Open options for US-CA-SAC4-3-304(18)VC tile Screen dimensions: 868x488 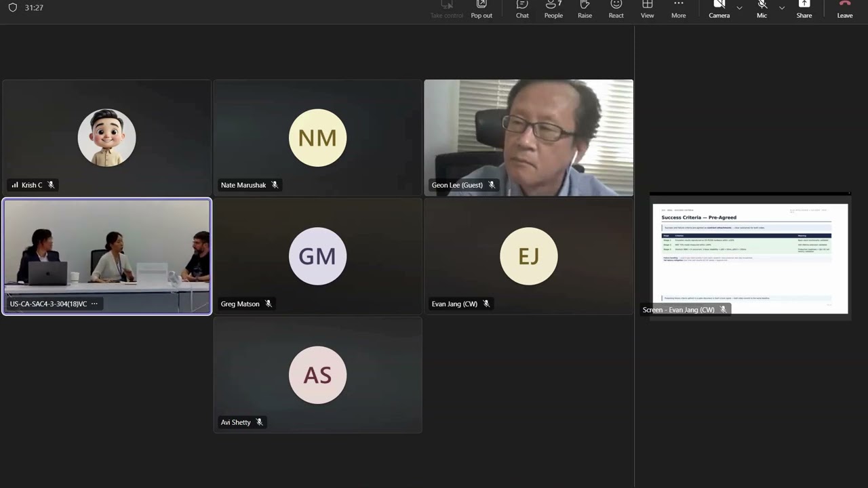tap(94, 304)
